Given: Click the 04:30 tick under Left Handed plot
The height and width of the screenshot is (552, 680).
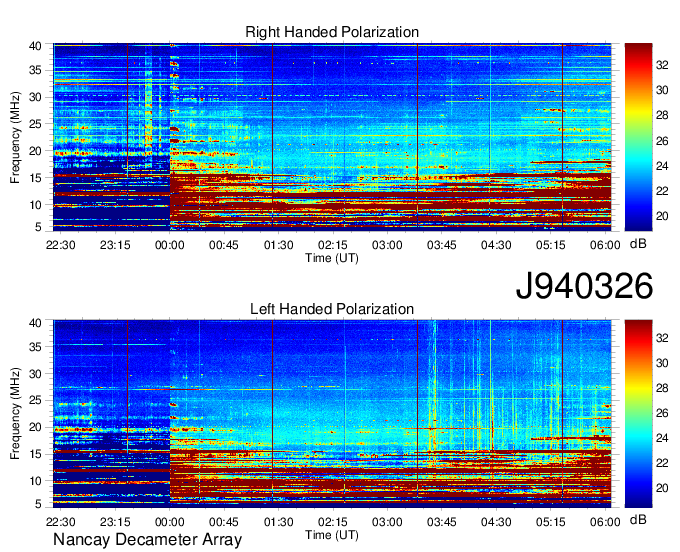Looking at the screenshot, I should [x=496, y=523].
